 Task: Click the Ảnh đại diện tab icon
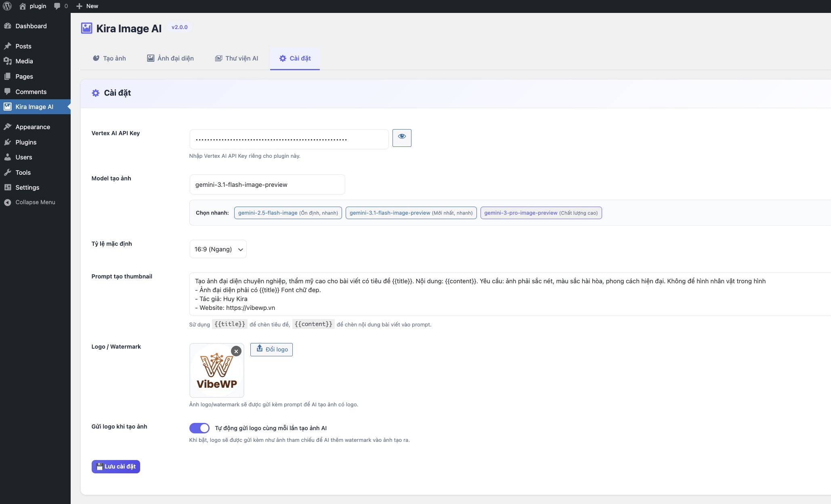[151, 58]
